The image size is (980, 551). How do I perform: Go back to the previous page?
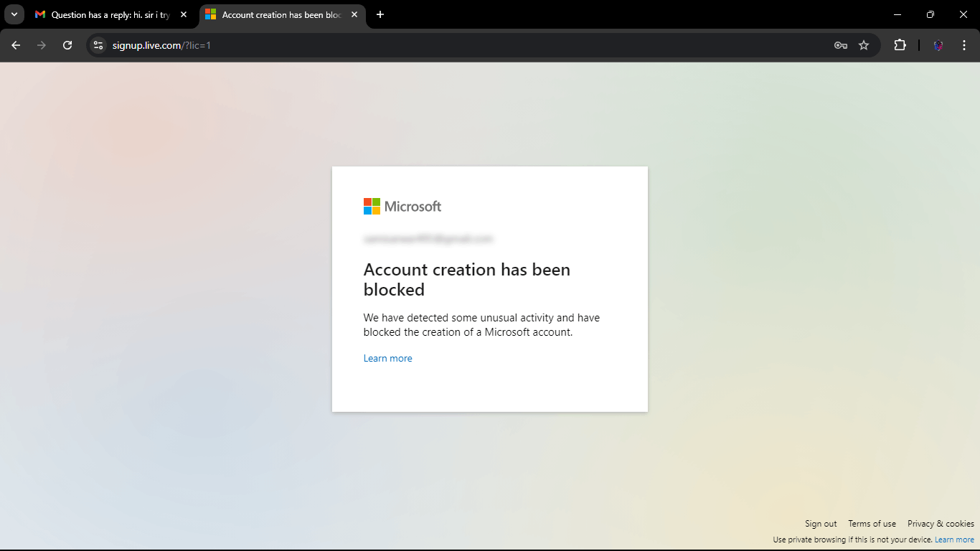[16, 45]
